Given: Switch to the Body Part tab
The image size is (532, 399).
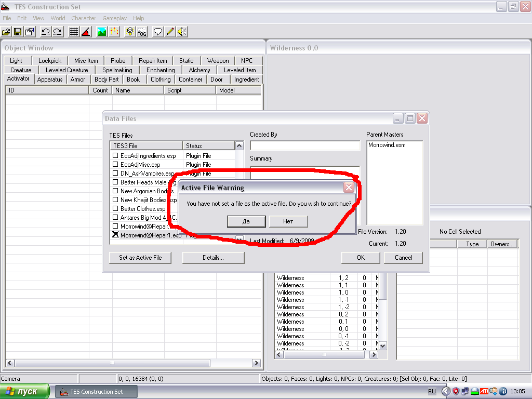Looking at the screenshot, I should point(107,79).
